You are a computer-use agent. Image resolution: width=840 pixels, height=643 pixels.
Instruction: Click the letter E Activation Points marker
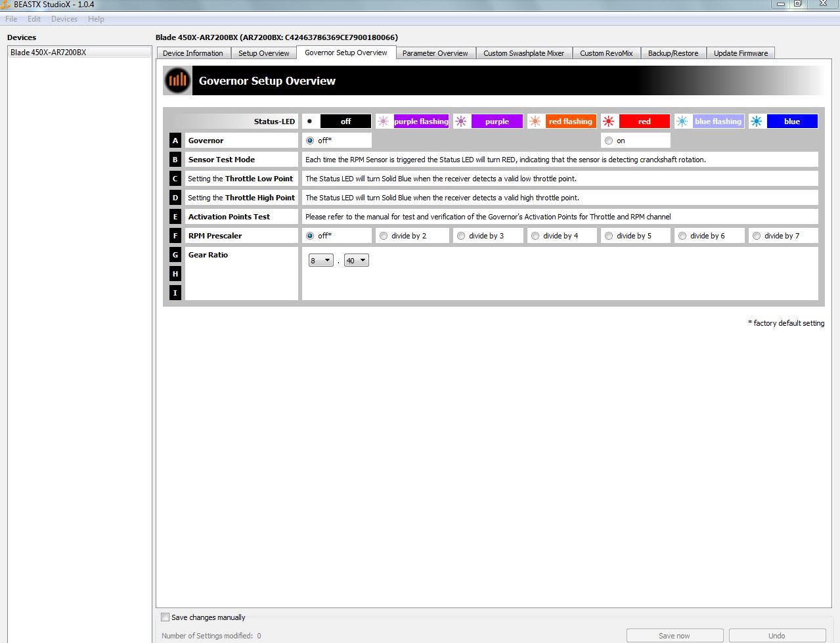coord(175,217)
